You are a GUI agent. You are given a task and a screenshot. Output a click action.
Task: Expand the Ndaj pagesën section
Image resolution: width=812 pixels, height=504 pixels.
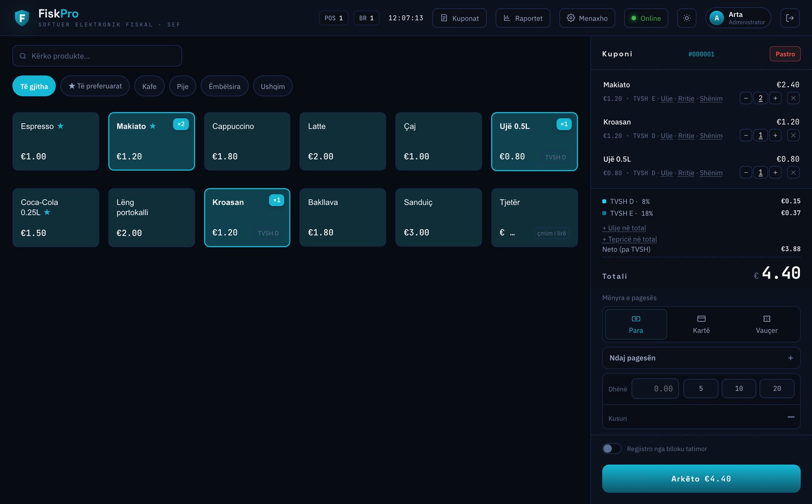(x=701, y=358)
